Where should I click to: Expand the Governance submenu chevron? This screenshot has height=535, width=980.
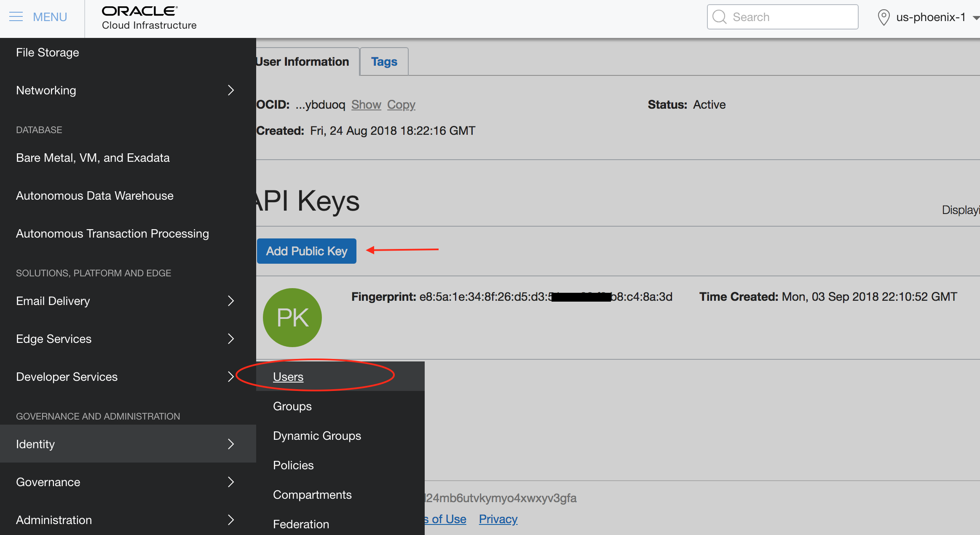[230, 482]
